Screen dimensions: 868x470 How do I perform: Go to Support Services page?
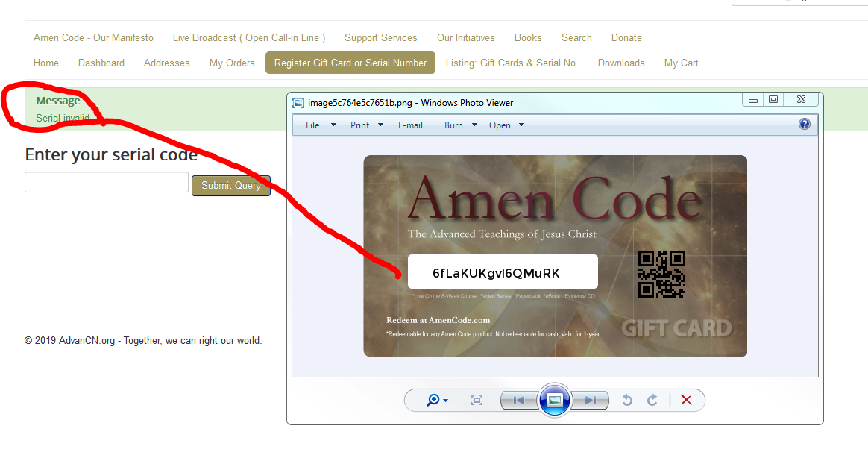click(381, 37)
